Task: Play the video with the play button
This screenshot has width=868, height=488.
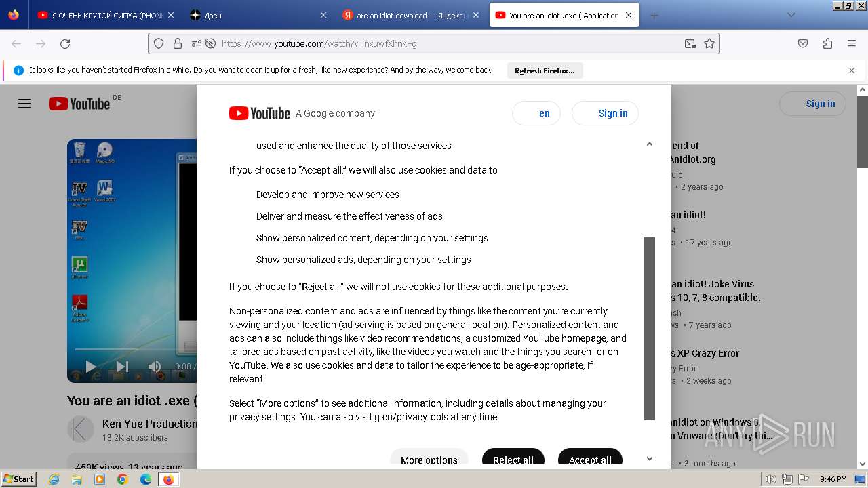Action: coord(91,367)
